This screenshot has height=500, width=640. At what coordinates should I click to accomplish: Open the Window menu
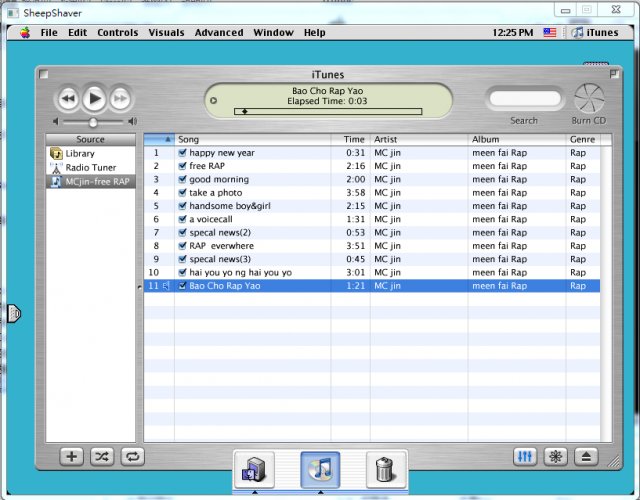273,33
